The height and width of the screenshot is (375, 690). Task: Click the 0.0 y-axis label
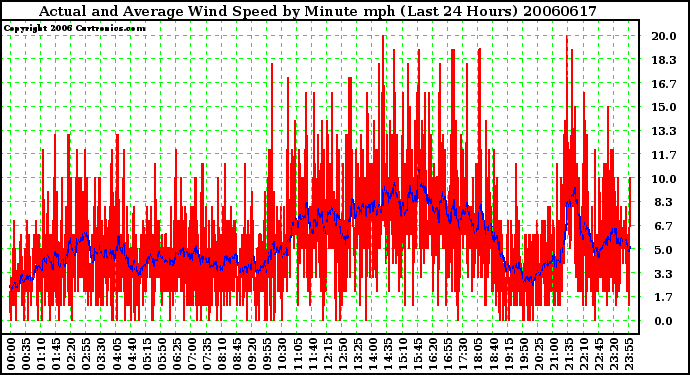[664, 321]
